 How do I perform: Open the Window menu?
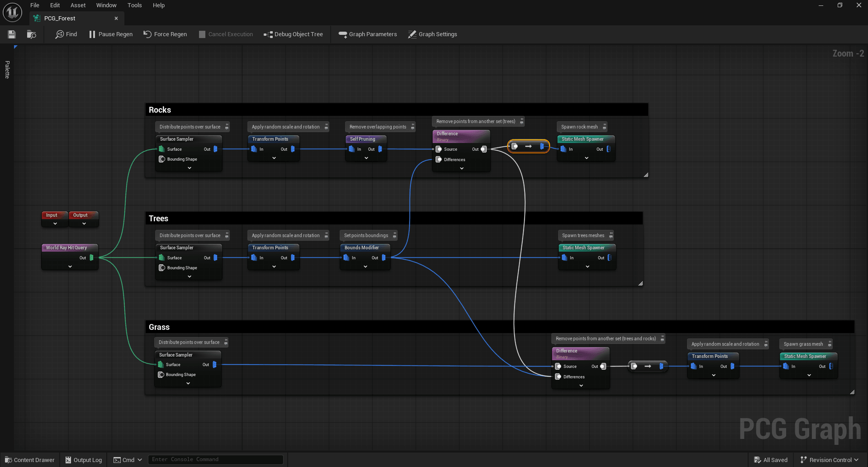[x=106, y=5]
